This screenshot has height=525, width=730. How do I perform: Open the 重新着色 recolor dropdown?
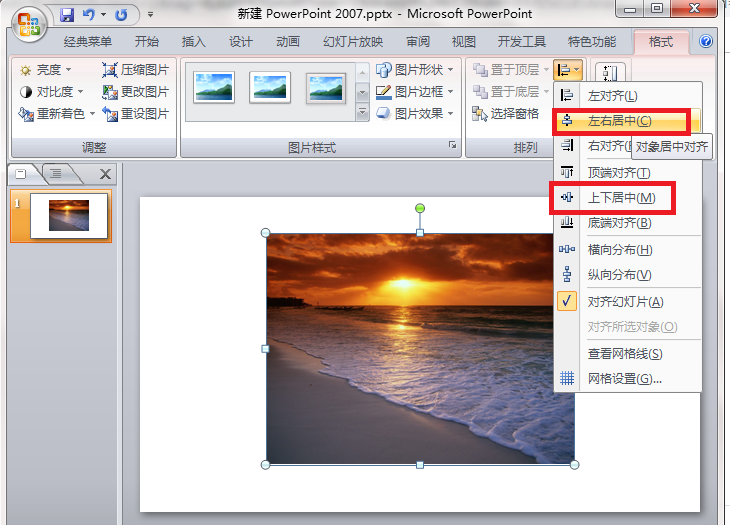(57, 114)
